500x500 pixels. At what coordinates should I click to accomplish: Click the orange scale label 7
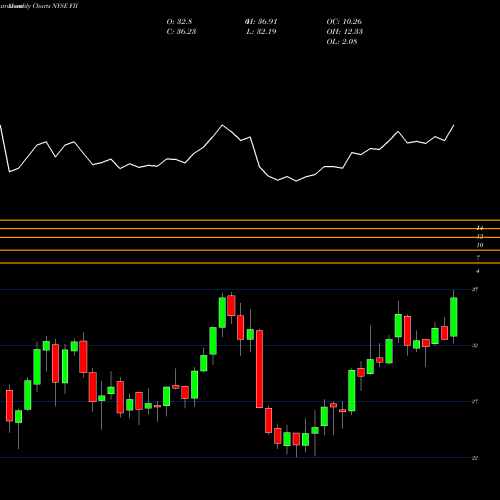(478, 258)
